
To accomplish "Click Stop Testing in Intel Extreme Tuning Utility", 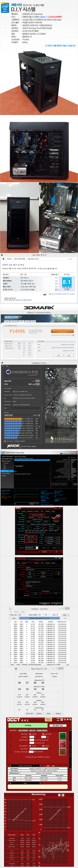I will click(19, 466).
